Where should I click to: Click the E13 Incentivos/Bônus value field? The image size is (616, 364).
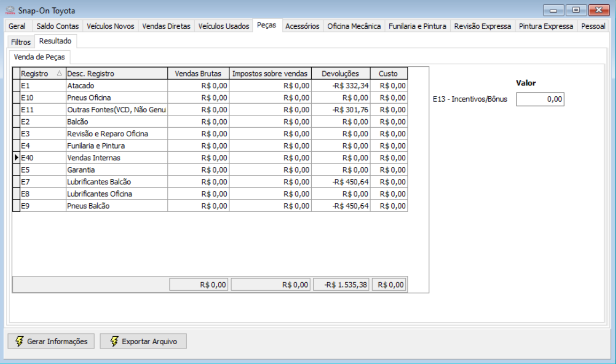(540, 99)
